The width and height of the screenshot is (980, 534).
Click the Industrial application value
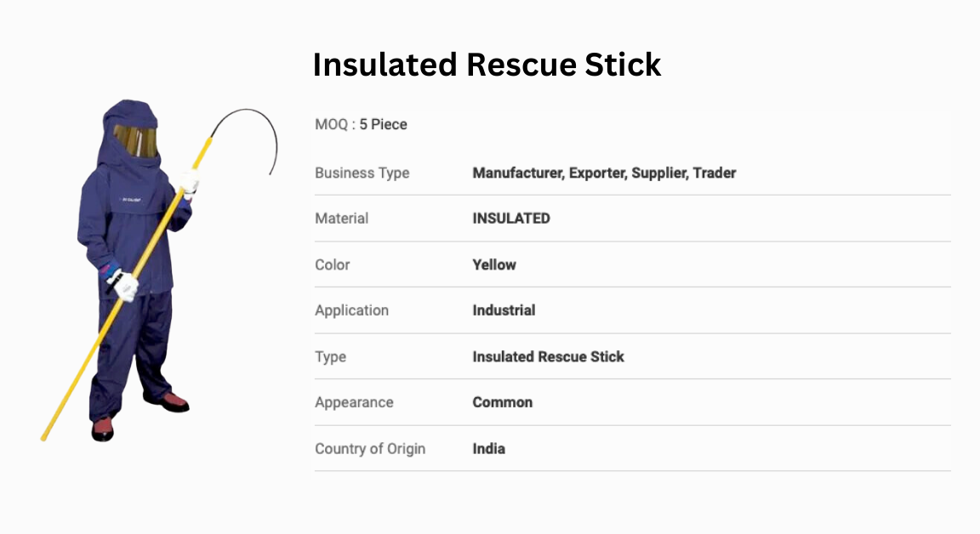tap(504, 310)
